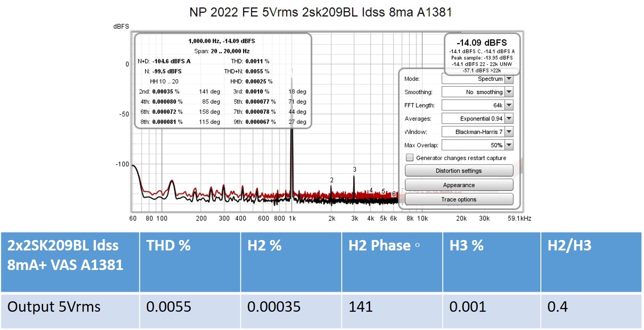Click the 9th harmonic value 0.000067 %
The image size is (644, 330).
point(260,122)
